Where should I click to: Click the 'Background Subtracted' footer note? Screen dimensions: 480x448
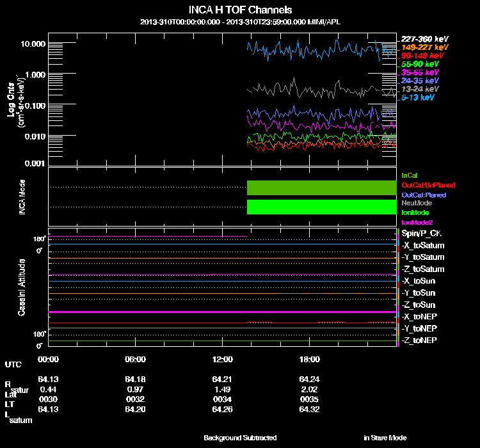coord(240,438)
